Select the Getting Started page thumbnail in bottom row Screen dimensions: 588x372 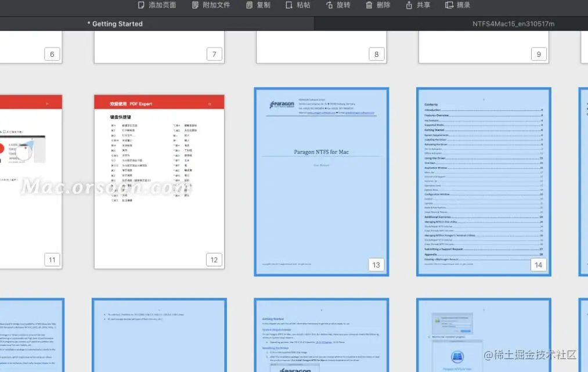(x=322, y=335)
